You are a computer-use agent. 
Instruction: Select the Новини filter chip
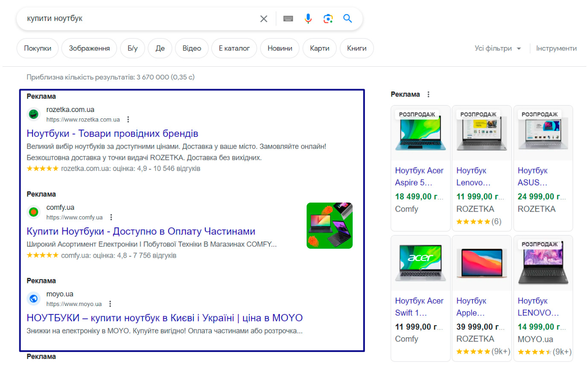click(280, 48)
